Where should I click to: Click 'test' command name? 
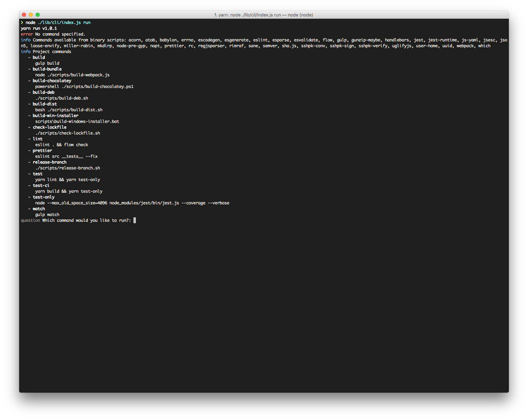[x=38, y=174]
